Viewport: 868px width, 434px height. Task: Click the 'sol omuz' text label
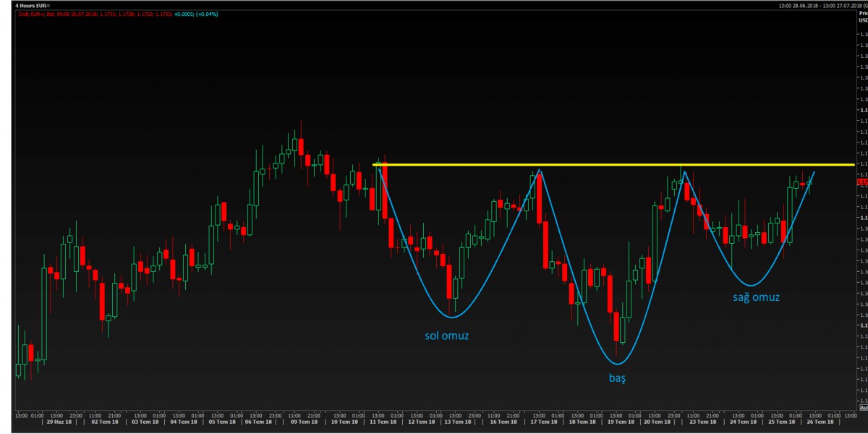[x=451, y=336]
